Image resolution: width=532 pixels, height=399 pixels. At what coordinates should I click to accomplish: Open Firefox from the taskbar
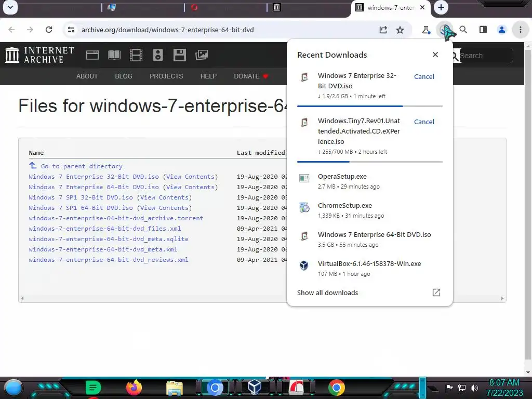[x=134, y=388]
